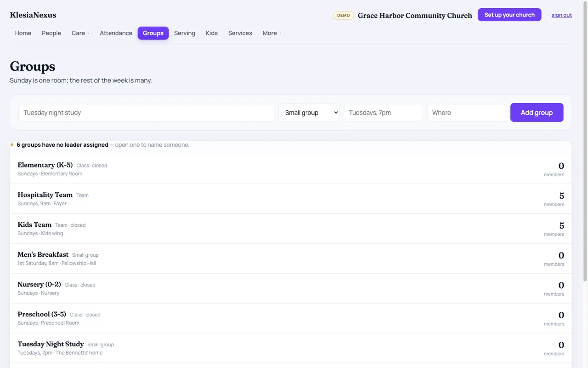Screen dimensions: 588x368
Task: Focus the group name input field
Action: [x=147, y=113]
